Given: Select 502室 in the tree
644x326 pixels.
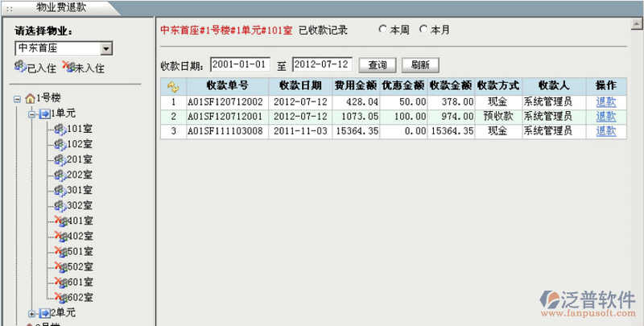Looking at the screenshot, I should click(x=80, y=267).
